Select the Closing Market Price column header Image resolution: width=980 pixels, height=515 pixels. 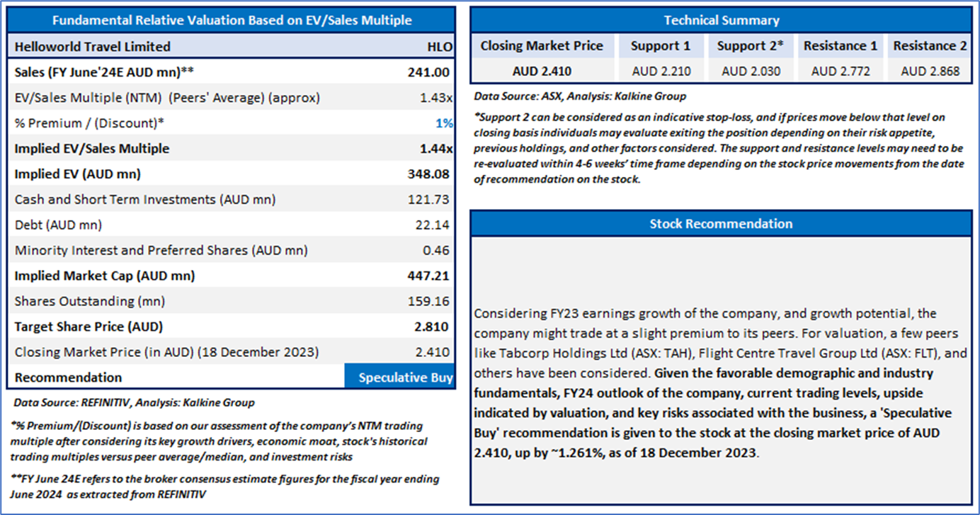point(542,46)
